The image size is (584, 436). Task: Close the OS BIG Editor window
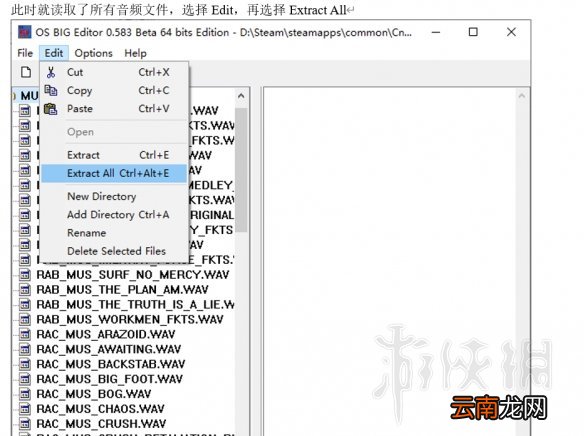point(511,32)
